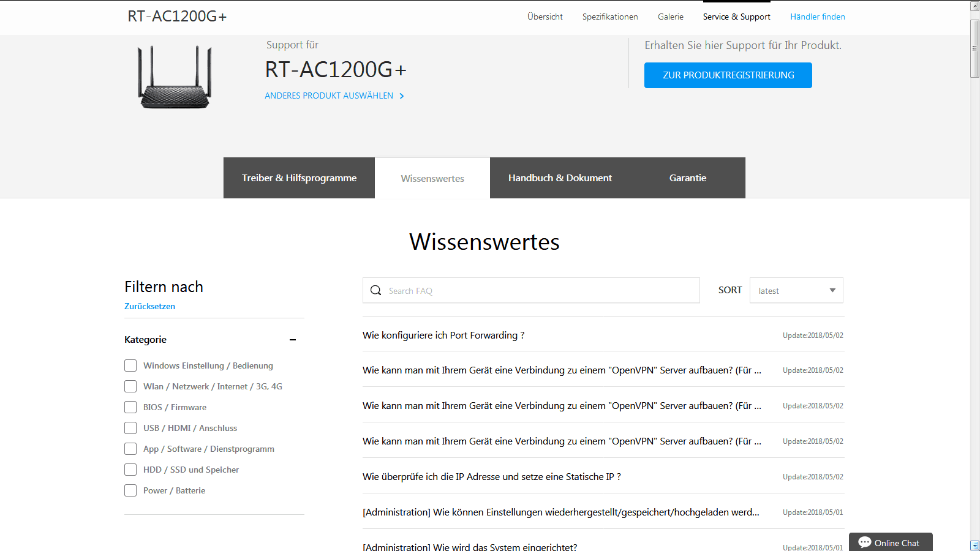
Task: Open the SORT latest dropdown
Action: pos(796,290)
